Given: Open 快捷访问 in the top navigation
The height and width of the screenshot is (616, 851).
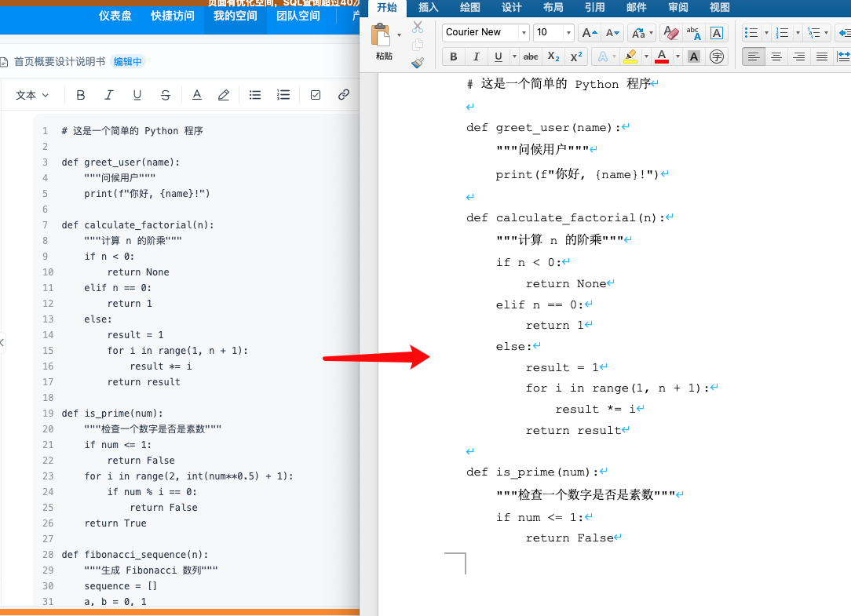Looking at the screenshot, I should 173,16.
